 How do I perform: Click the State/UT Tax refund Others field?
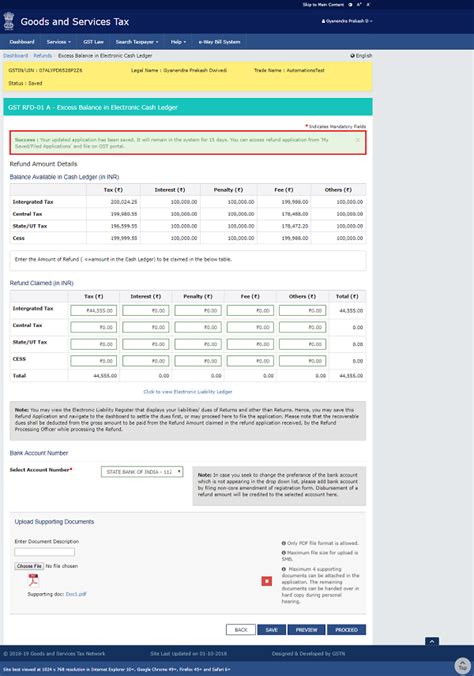click(302, 344)
